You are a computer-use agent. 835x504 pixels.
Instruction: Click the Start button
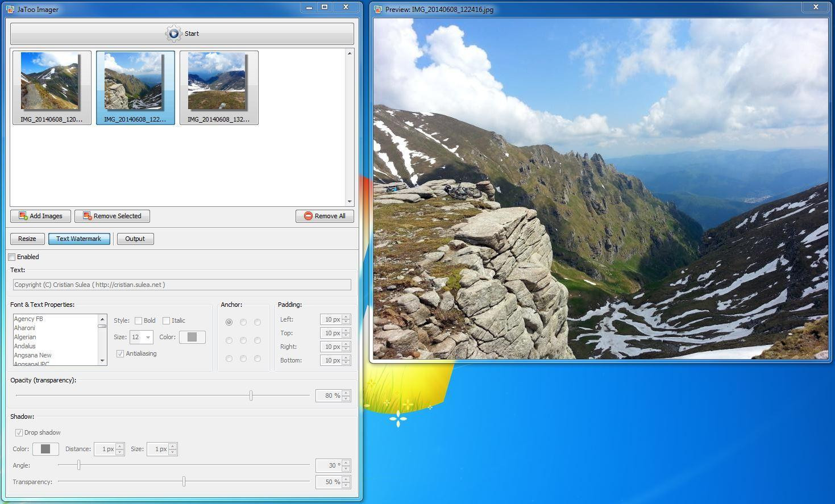(x=182, y=34)
